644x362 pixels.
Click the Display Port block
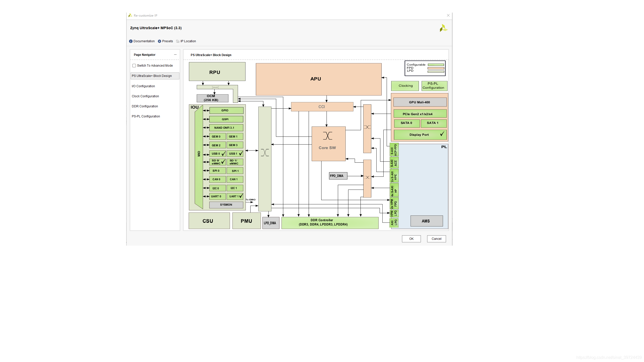coord(420,135)
